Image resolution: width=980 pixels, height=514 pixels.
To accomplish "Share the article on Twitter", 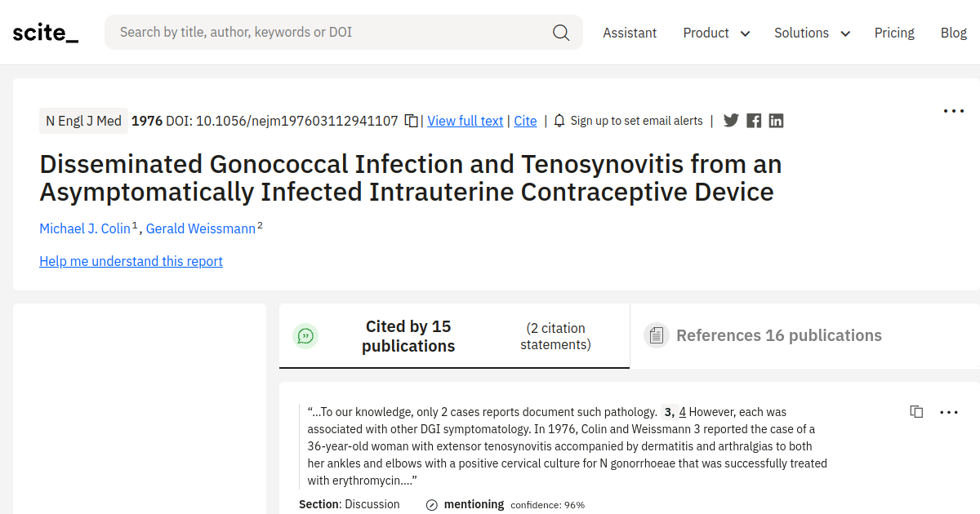I will click(731, 120).
